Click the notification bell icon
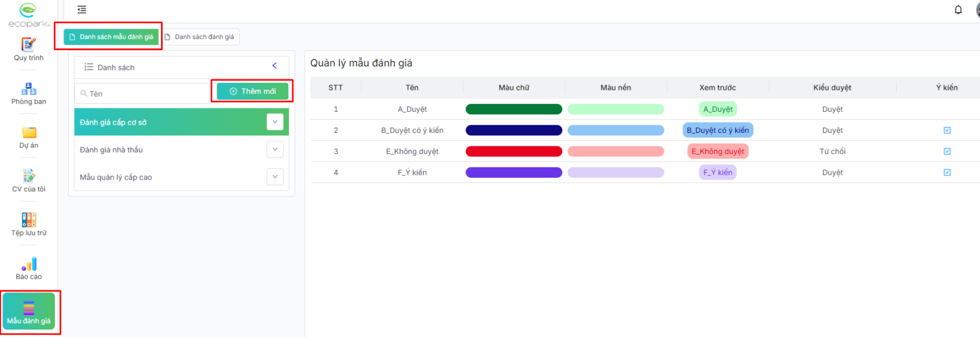 point(958,10)
